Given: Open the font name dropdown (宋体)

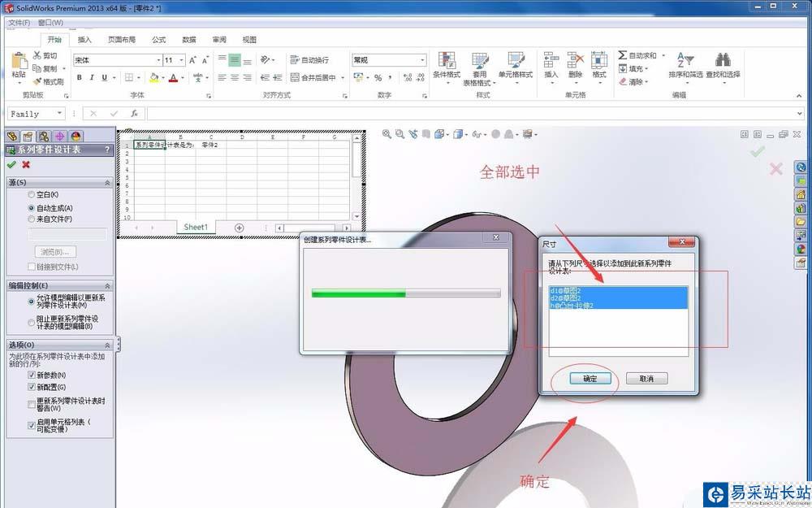Looking at the screenshot, I should pyautogui.click(x=158, y=60).
